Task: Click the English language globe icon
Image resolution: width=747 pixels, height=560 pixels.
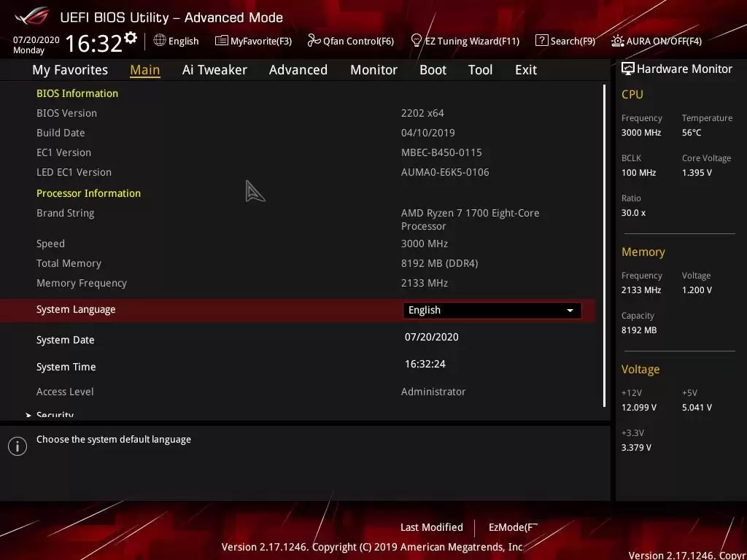Action: [x=160, y=41]
